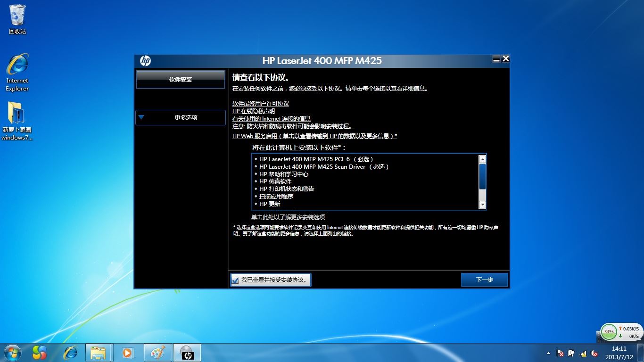Click the colorful browser icon on taskbar
This screenshot has height=362, width=644.
click(40, 353)
